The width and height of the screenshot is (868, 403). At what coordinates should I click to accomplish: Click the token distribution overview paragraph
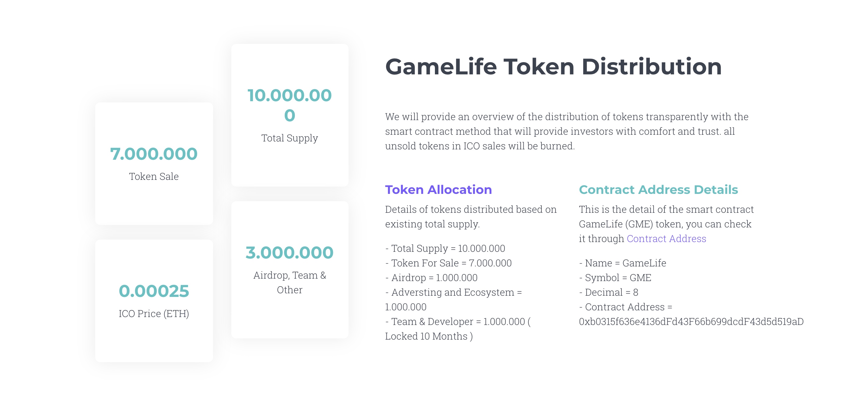[x=566, y=131]
